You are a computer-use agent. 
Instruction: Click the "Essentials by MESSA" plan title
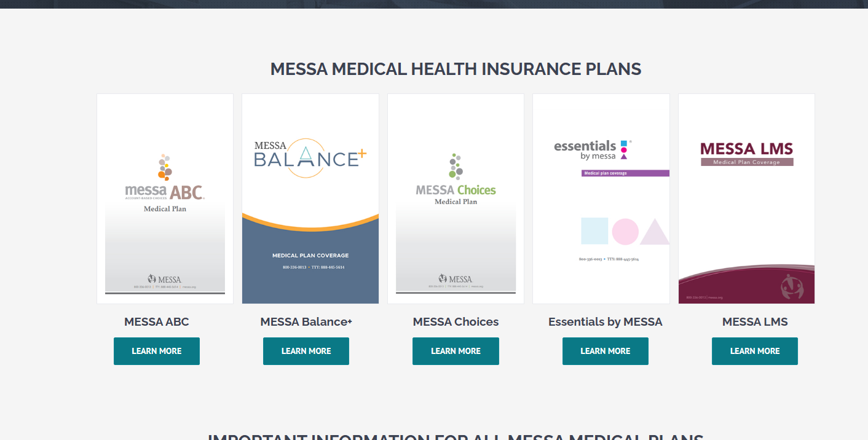tap(605, 321)
